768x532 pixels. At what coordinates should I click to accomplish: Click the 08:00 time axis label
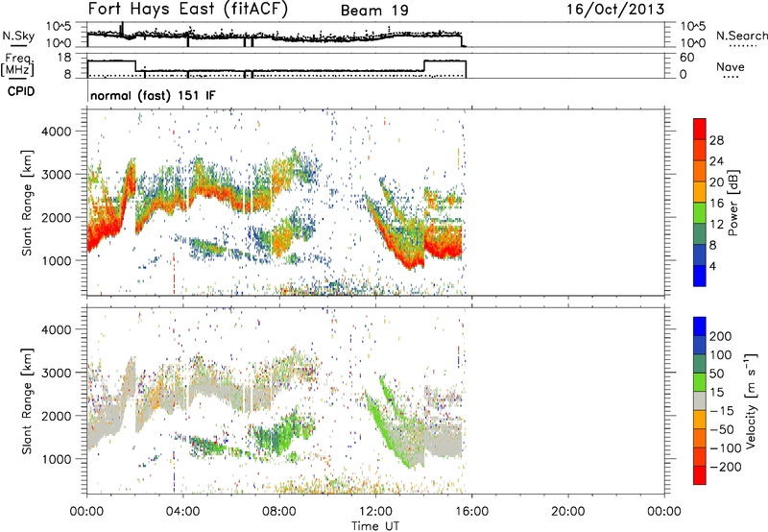(x=279, y=512)
